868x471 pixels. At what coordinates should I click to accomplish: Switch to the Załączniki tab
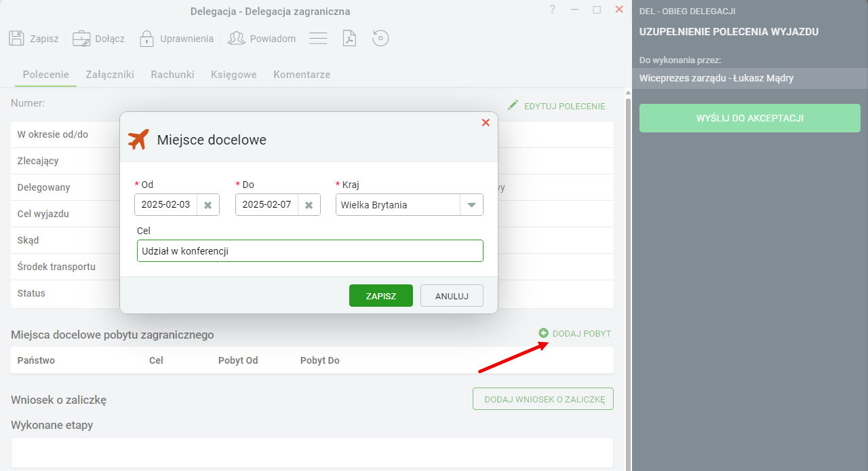point(110,75)
